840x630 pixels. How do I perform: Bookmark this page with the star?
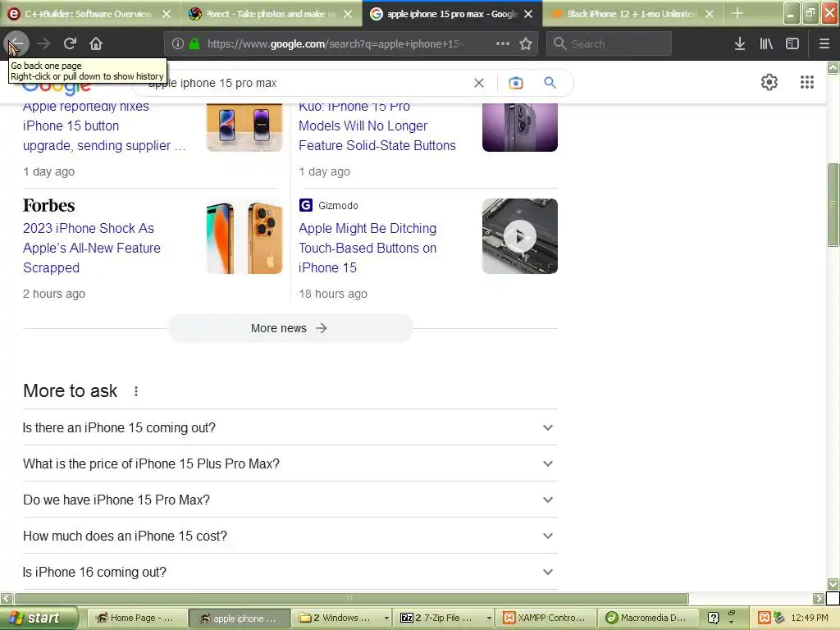tap(526, 43)
